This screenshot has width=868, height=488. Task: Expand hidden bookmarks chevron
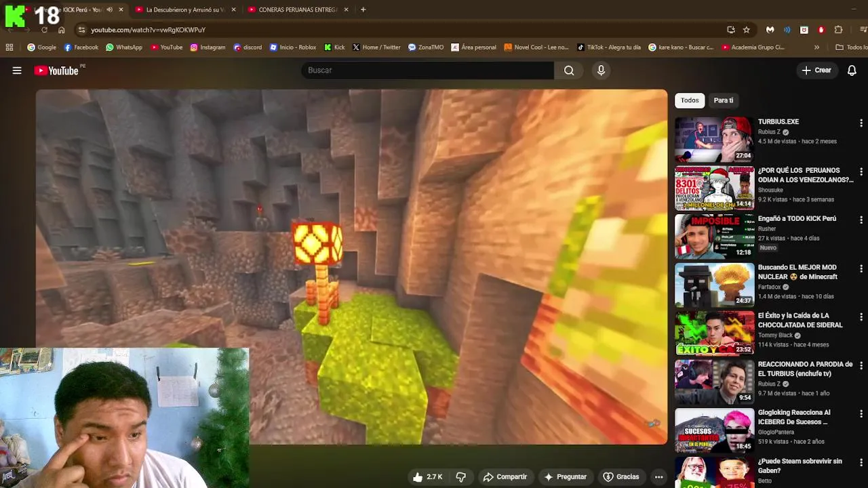(x=816, y=47)
